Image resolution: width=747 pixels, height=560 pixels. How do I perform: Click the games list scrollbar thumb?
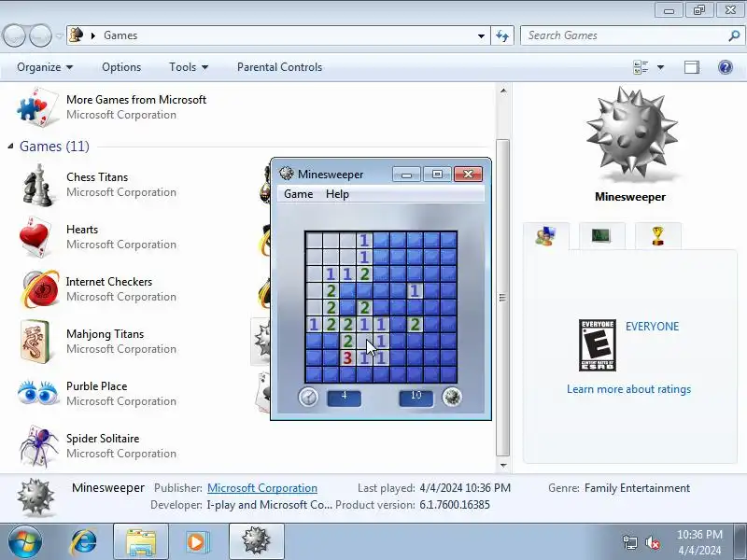[x=502, y=297]
